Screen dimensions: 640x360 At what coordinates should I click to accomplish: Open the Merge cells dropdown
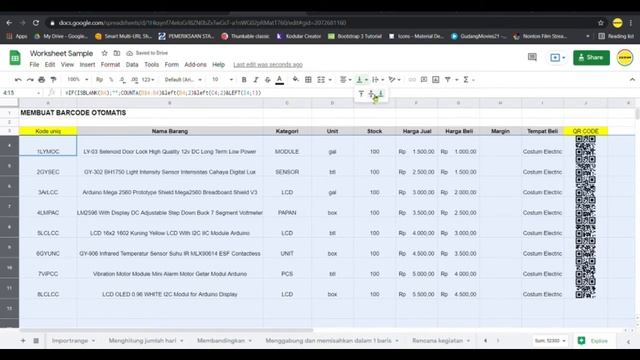pos(324,80)
